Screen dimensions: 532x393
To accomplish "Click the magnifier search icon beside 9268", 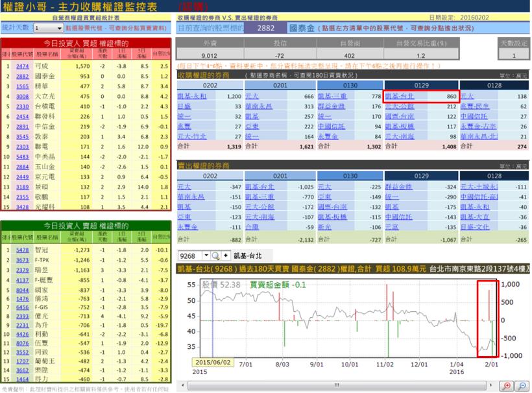I will point(215,256).
